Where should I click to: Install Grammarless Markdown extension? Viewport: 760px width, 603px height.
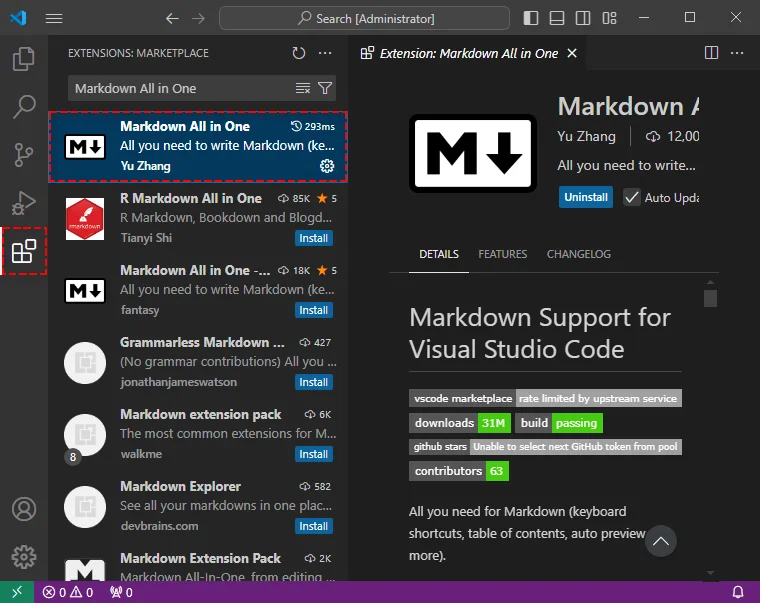(314, 382)
